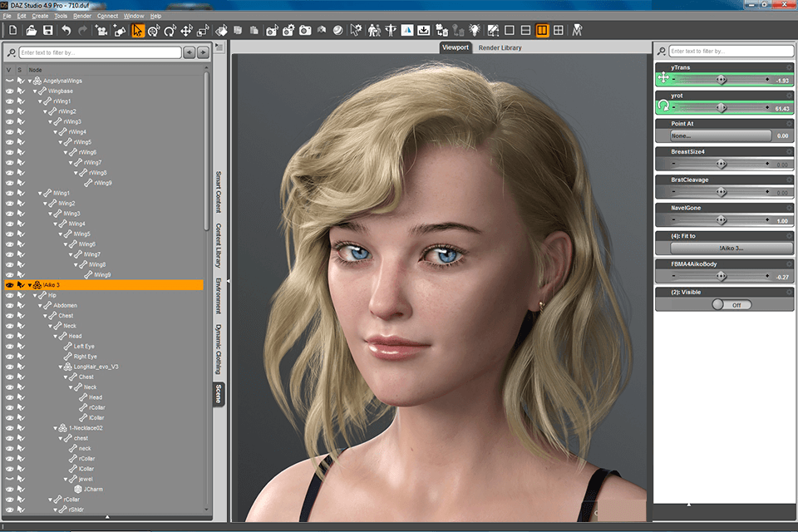This screenshot has height=532, width=798.
Task: Collapse the !Aiko 3 node arrow
Action: click(x=29, y=285)
